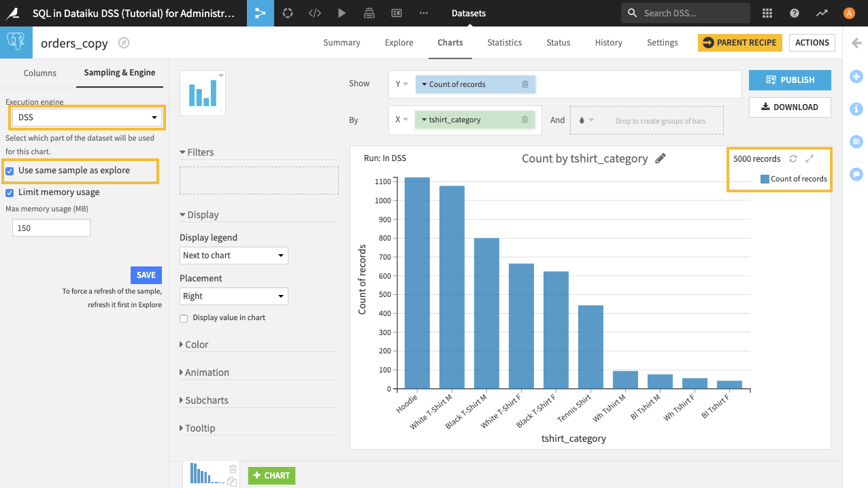
Task: Delete the tshirt_category X axis field
Action: pyautogui.click(x=524, y=120)
